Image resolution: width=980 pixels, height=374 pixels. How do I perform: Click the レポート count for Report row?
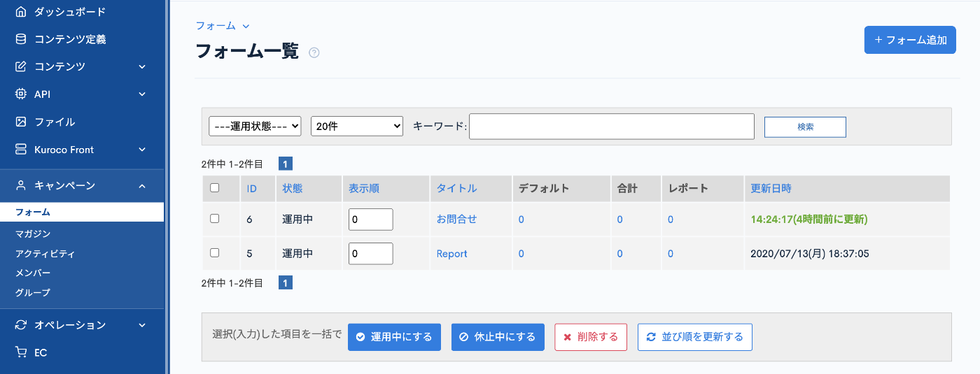671,254
